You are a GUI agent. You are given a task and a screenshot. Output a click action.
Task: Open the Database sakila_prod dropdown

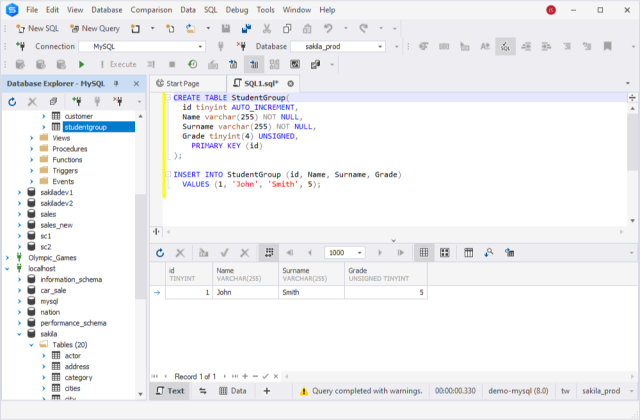(x=380, y=47)
